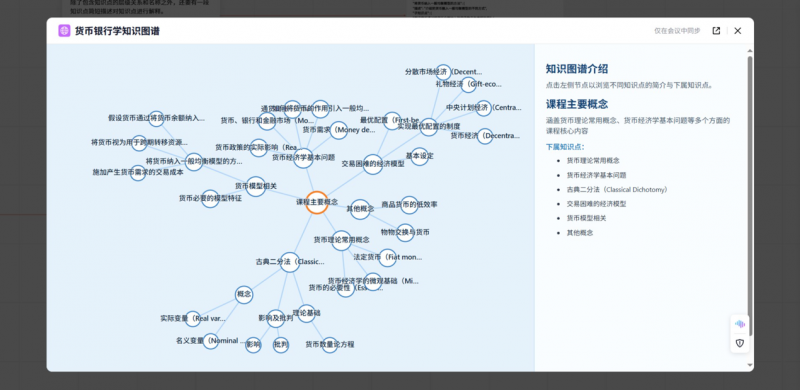Click the shield security icon
Viewport: 800px width, 390px height.
pos(740,343)
